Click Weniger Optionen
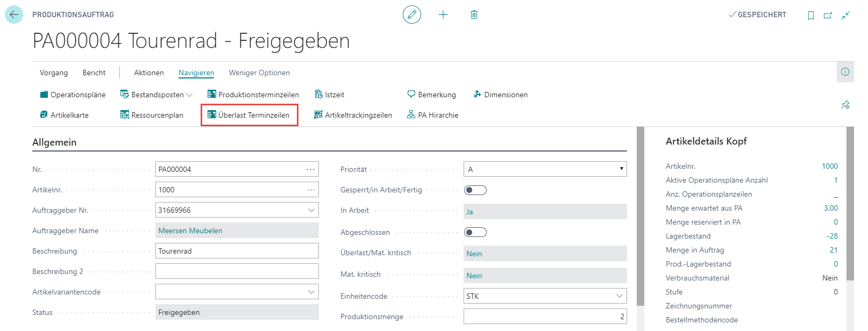Screen dimensions: 868x331 point(259,73)
